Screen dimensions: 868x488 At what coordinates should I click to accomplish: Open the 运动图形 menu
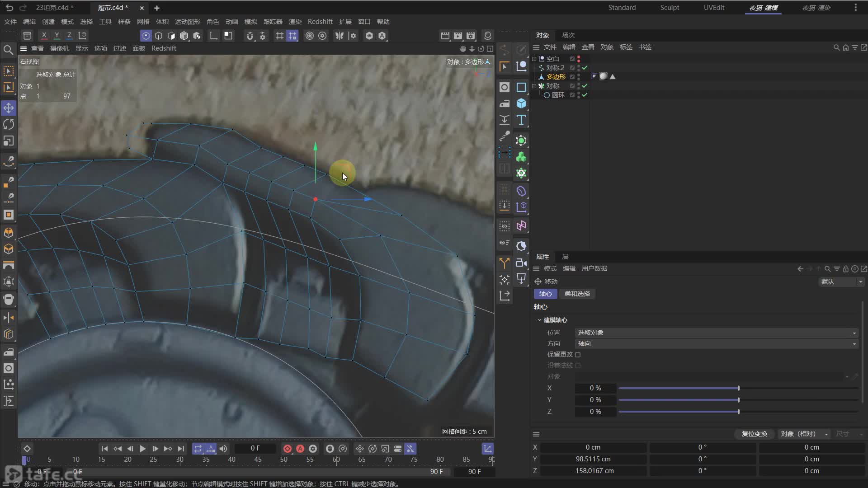(187, 22)
